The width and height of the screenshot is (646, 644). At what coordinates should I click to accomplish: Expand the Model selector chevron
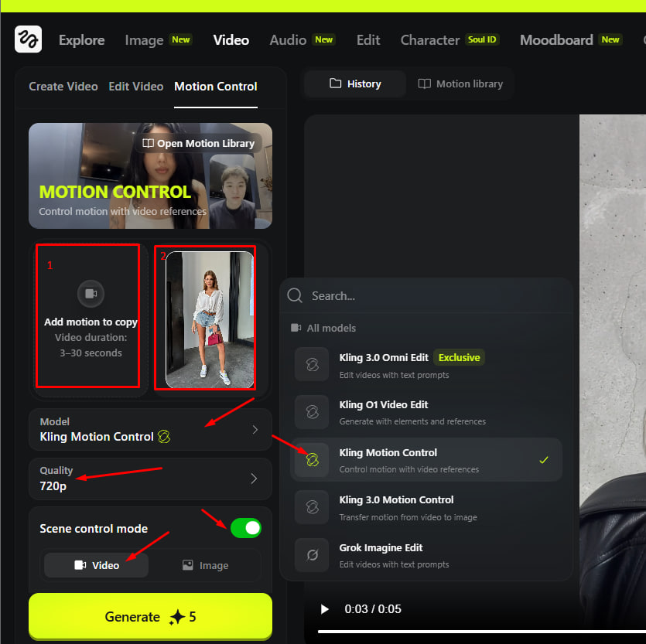(x=255, y=430)
